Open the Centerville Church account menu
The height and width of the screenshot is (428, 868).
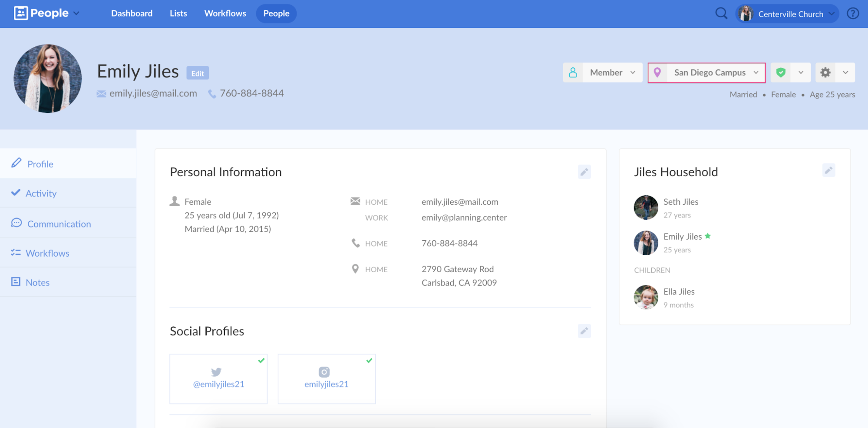tap(787, 14)
